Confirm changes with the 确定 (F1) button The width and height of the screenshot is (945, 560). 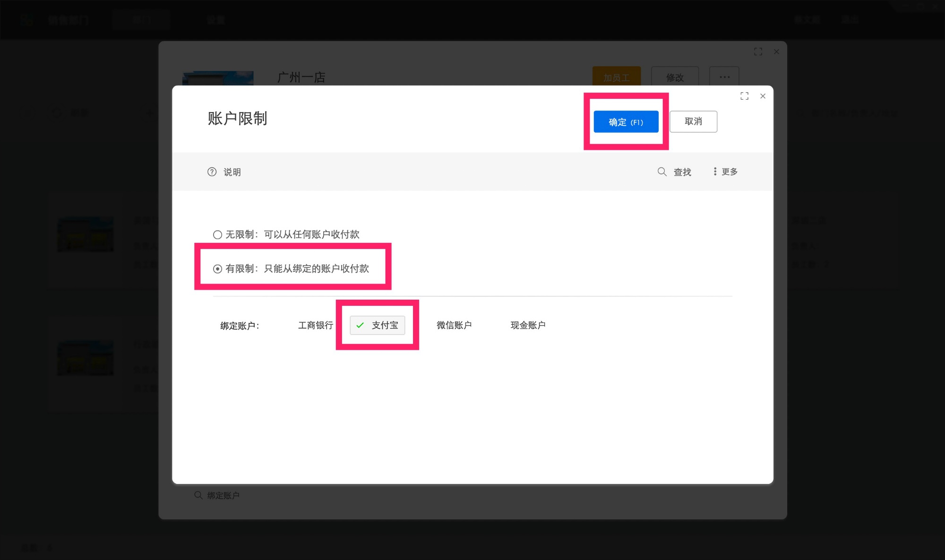[626, 121]
